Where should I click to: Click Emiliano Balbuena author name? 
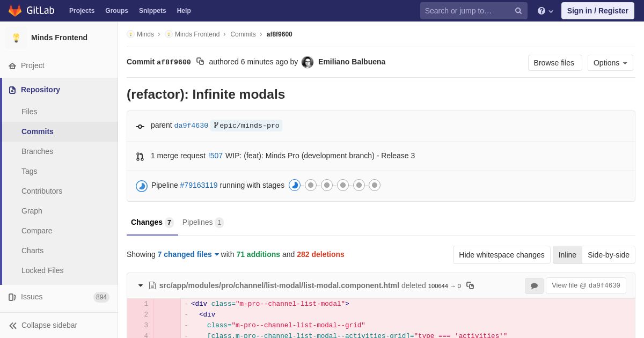pos(352,62)
